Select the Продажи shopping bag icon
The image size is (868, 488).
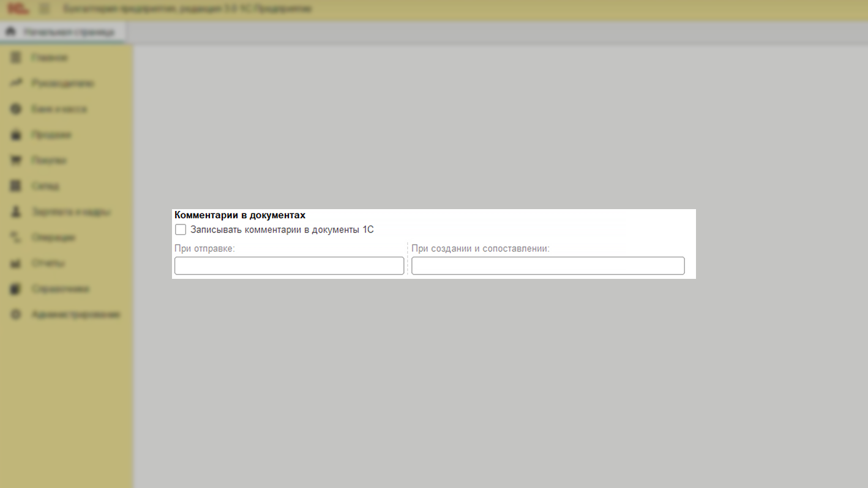tap(17, 135)
